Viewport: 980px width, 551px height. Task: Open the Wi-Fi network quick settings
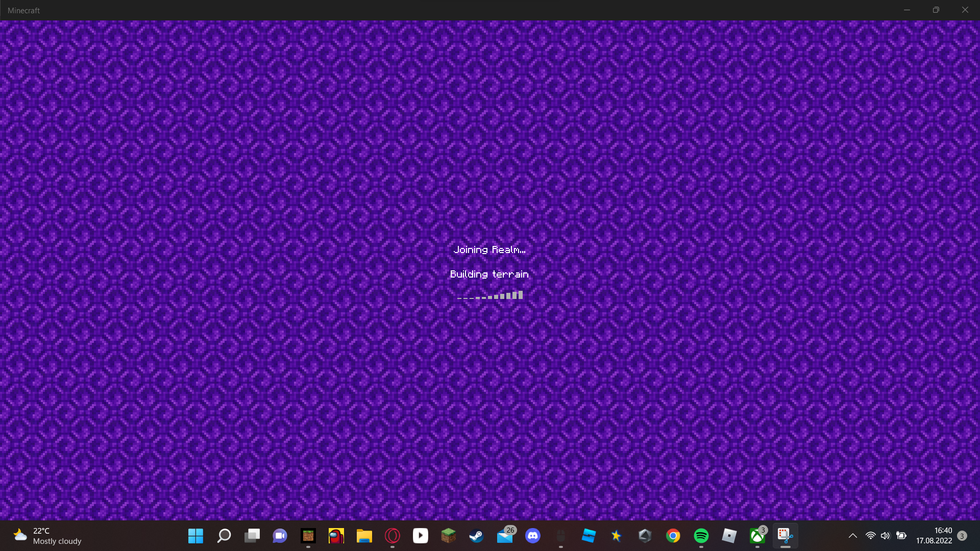point(870,536)
